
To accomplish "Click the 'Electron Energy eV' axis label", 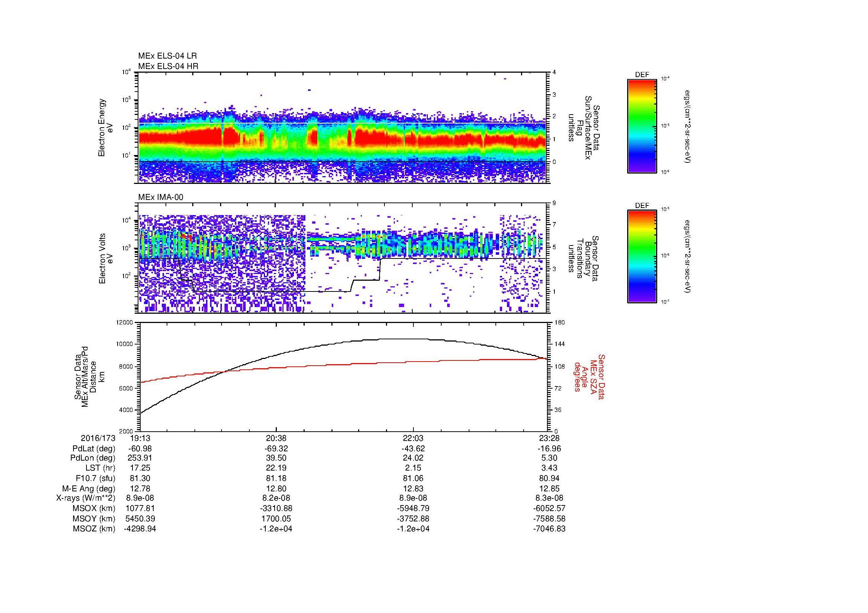I will (106, 128).
